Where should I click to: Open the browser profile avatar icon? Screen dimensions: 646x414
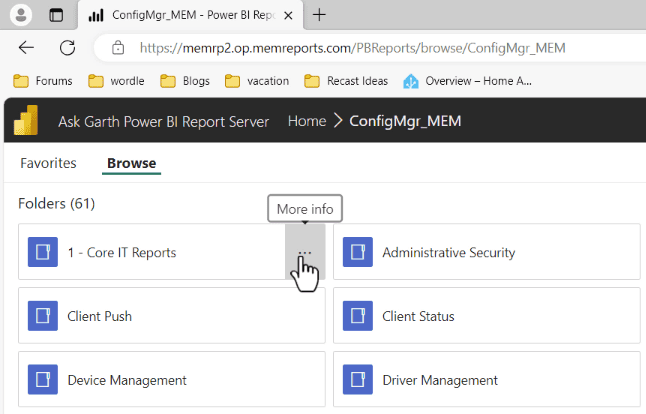21,15
